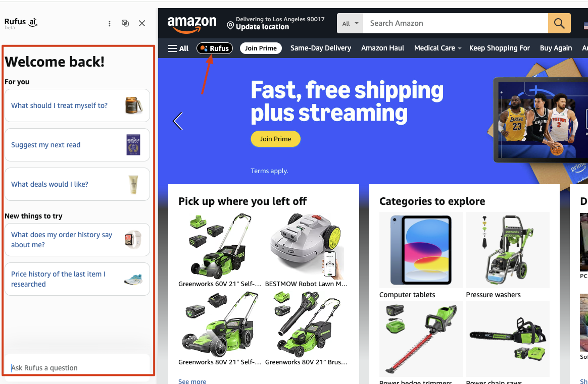Click the Amazon logo
588x384 pixels.
[x=191, y=24]
